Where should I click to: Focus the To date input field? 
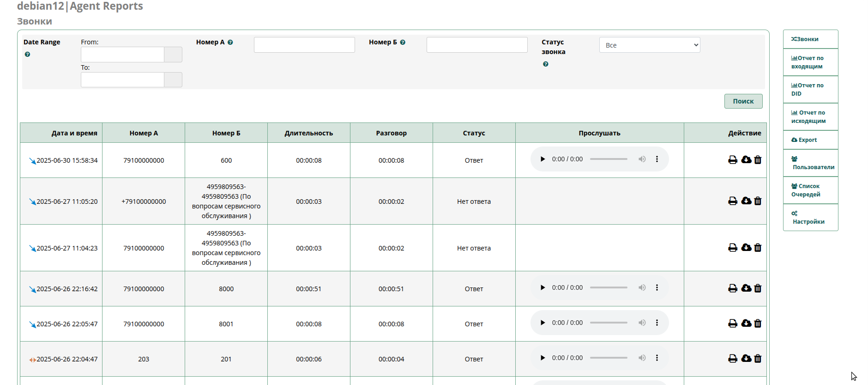point(122,80)
